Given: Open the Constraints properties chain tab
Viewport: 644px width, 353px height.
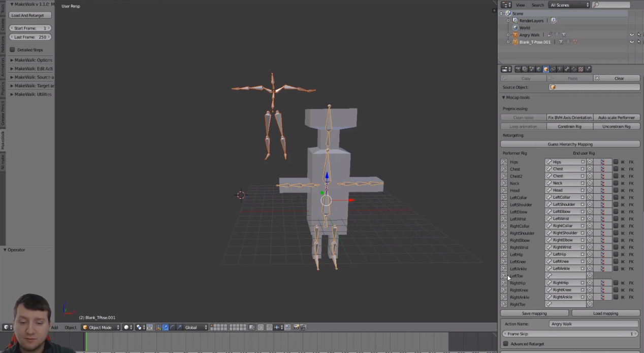Looking at the screenshot, I should point(553,69).
